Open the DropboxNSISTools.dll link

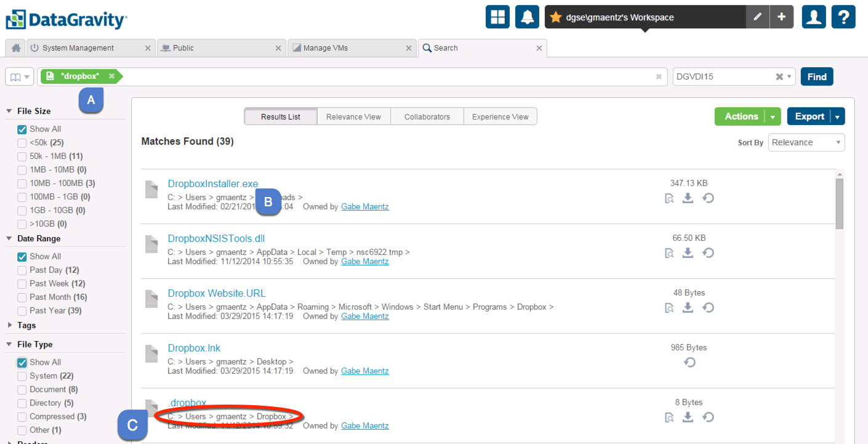(216, 238)
